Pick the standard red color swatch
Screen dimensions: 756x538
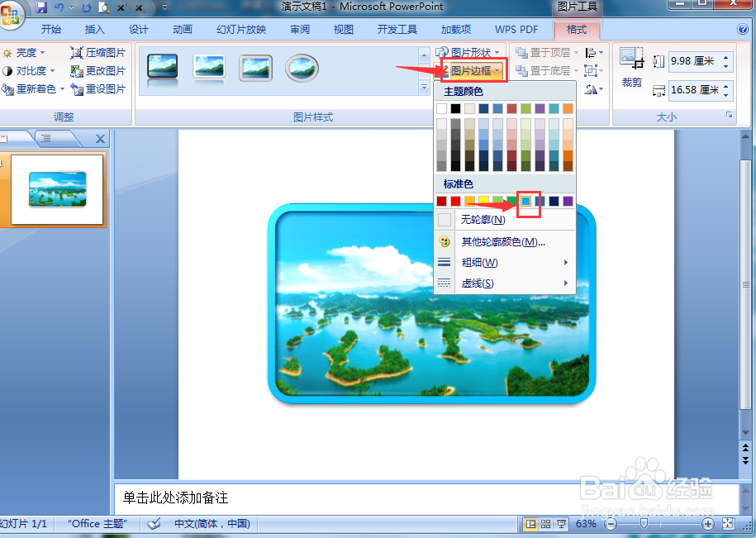tap(455, 201)
